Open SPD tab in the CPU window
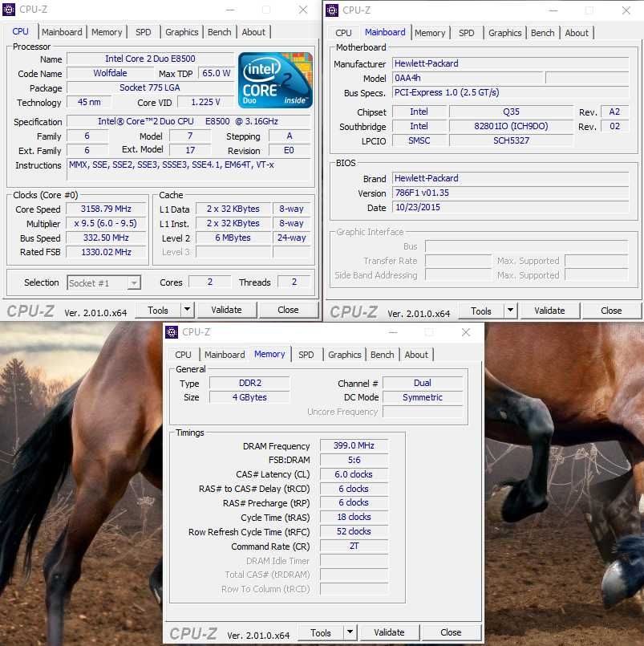The width and height of the screenshot is (644, 646). [144, 32]
